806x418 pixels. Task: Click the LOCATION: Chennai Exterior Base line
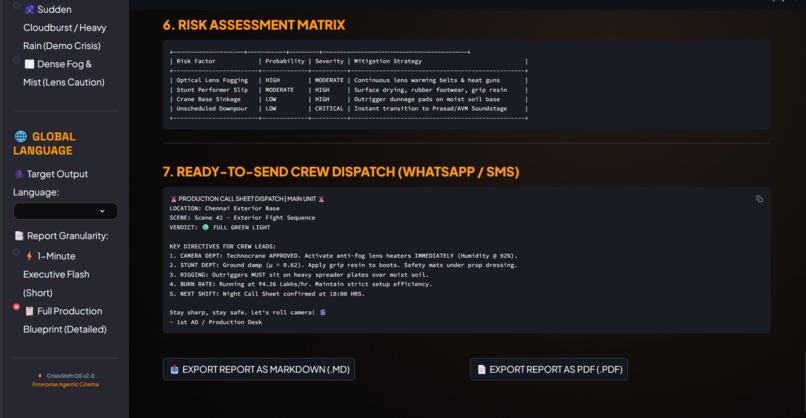click(x=225, y=208)
